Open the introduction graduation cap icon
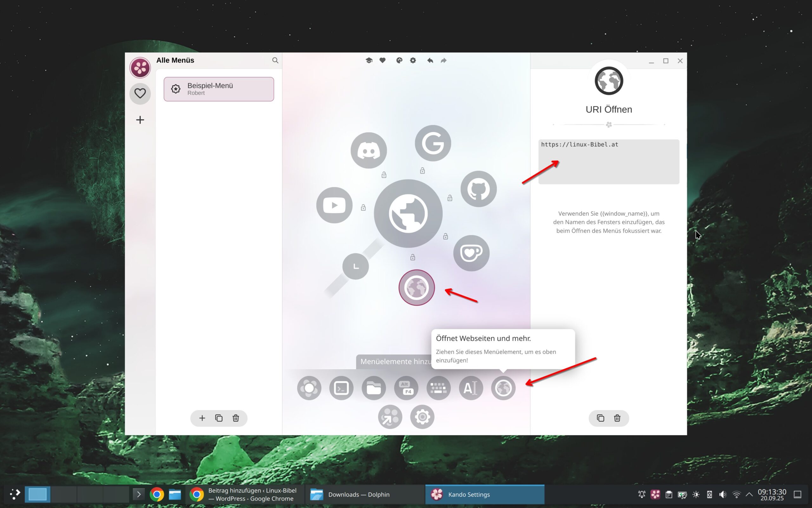Image resolution: width=812 pixels, height=508 pixels. coord(369,60)
